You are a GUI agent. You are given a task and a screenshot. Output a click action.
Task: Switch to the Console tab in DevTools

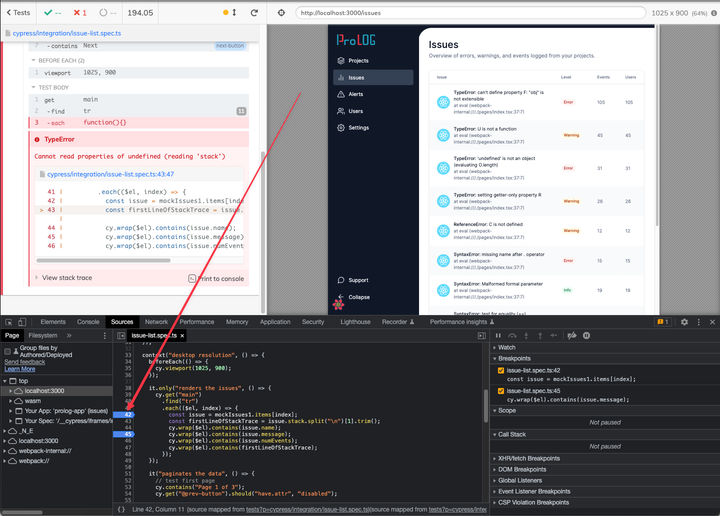pos(88,322)
